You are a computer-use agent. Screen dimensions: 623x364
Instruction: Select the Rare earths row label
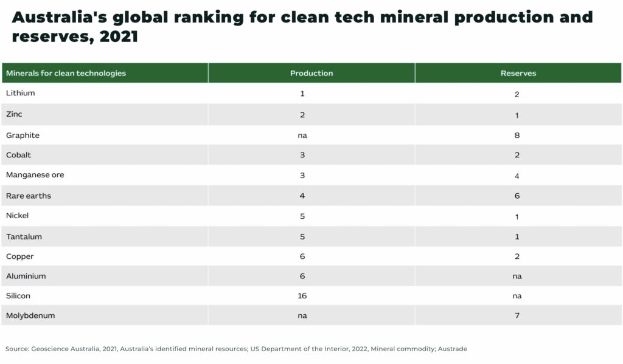[28, 196]
